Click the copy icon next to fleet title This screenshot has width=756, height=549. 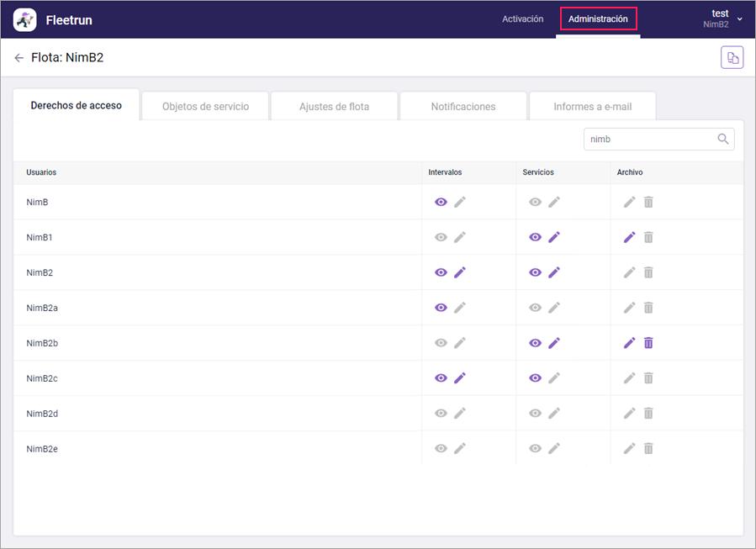[732, 58]
